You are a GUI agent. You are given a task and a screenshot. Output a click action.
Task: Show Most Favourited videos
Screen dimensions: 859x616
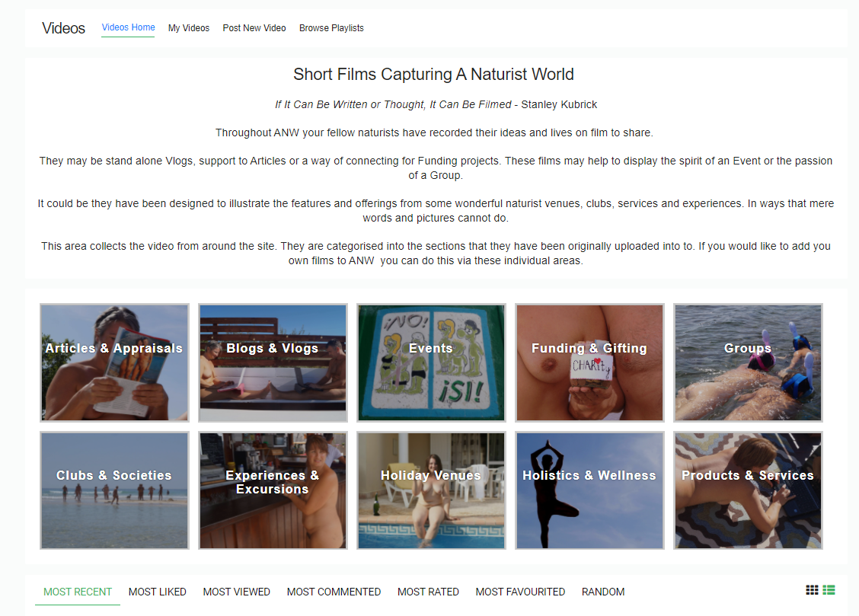[520, 592]
